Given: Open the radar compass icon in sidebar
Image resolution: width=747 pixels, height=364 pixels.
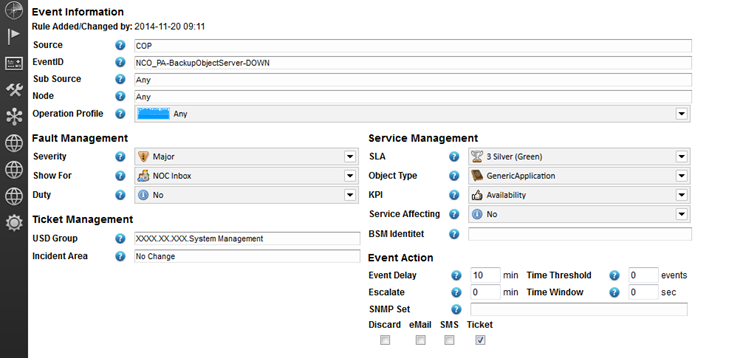Looking at the screenshot, I should pos(14,10).
